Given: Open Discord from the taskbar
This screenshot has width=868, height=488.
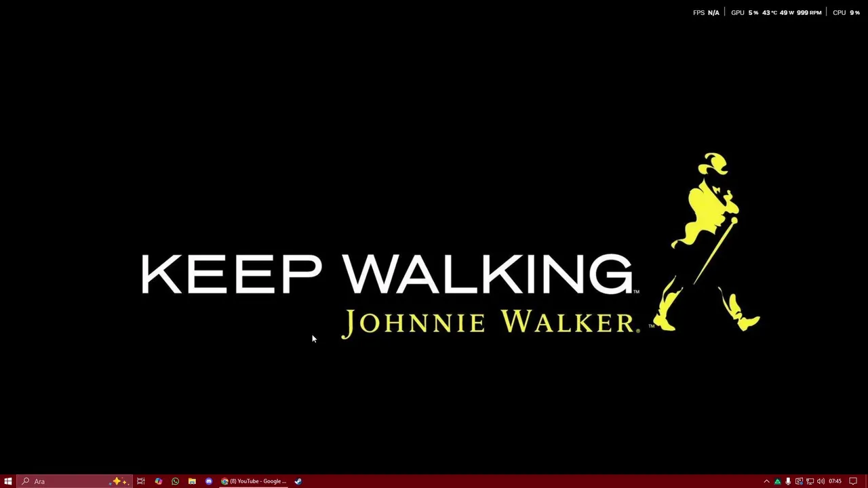Looking at the screenshot, I should click(x=209, y=481).
